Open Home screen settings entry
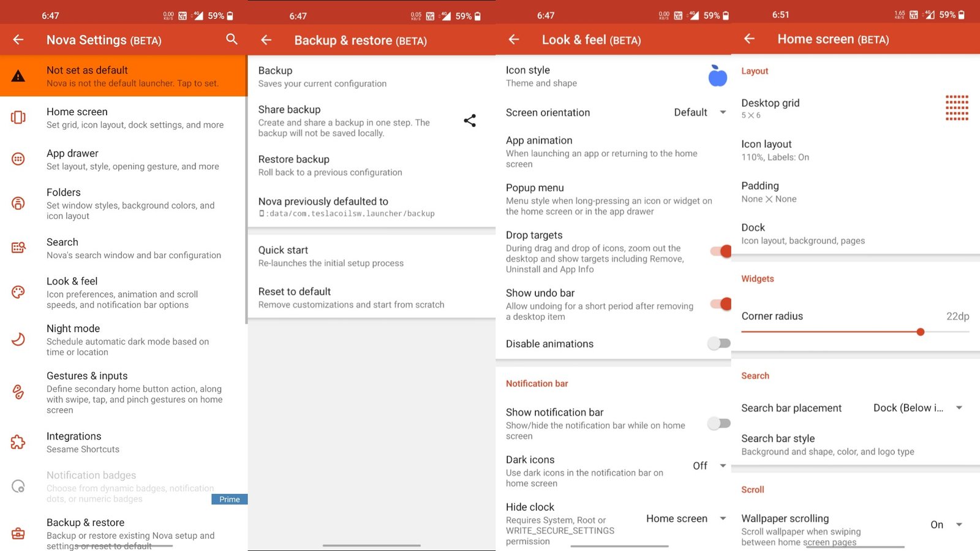This screenshot has height=551, width=980. [124, 118]
